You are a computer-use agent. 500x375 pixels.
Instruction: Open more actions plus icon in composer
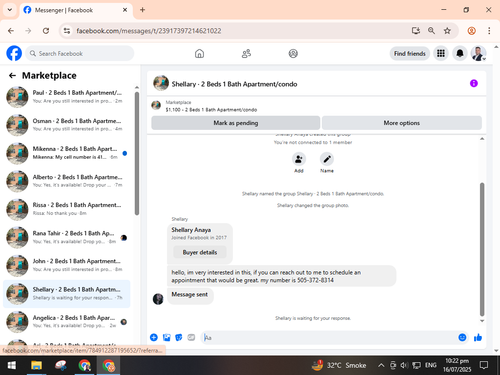(154, 337)
